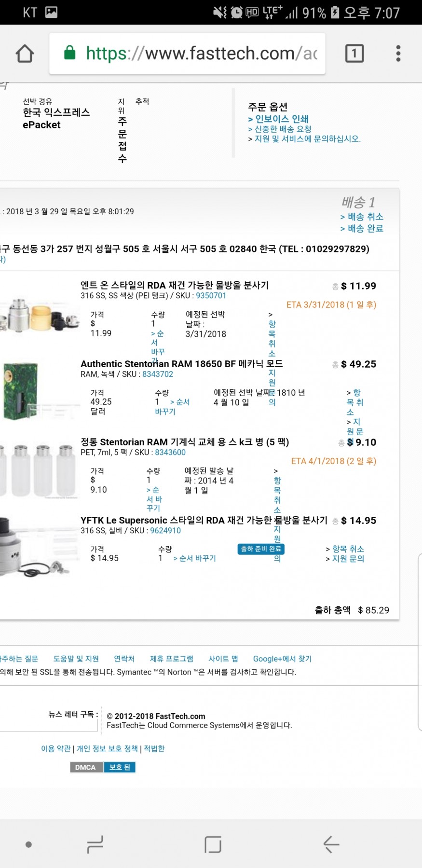Click 항목 취소 for YFTK Supersonic item

pos(345,549)
